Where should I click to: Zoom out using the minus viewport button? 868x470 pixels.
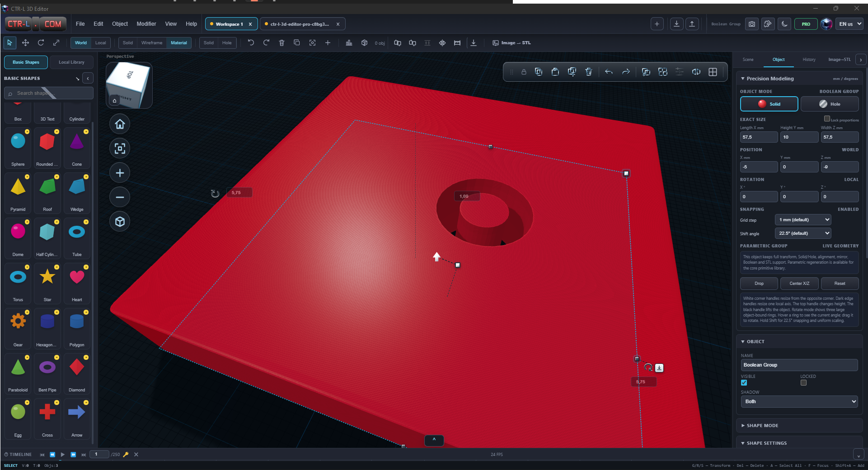pos(120,197)
